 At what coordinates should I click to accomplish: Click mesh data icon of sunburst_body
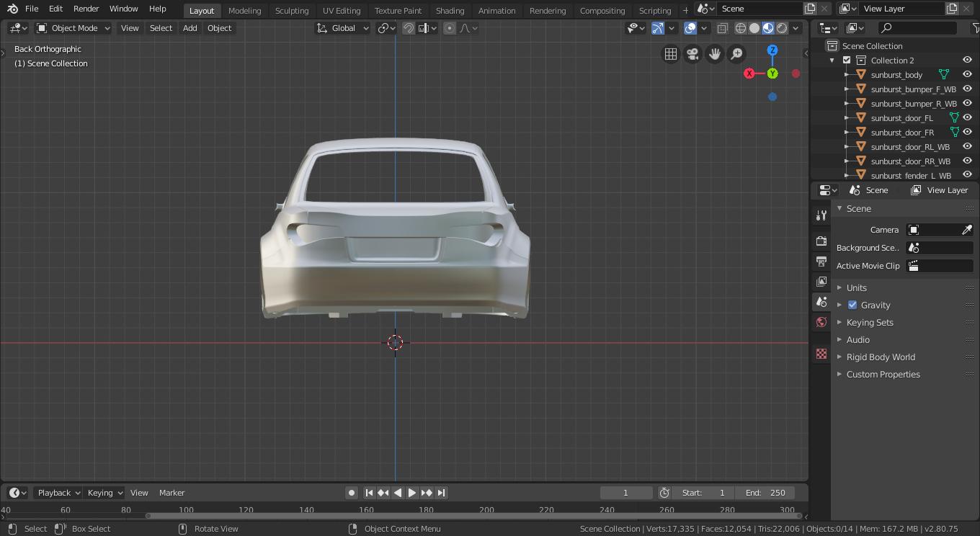coord(943,74)
